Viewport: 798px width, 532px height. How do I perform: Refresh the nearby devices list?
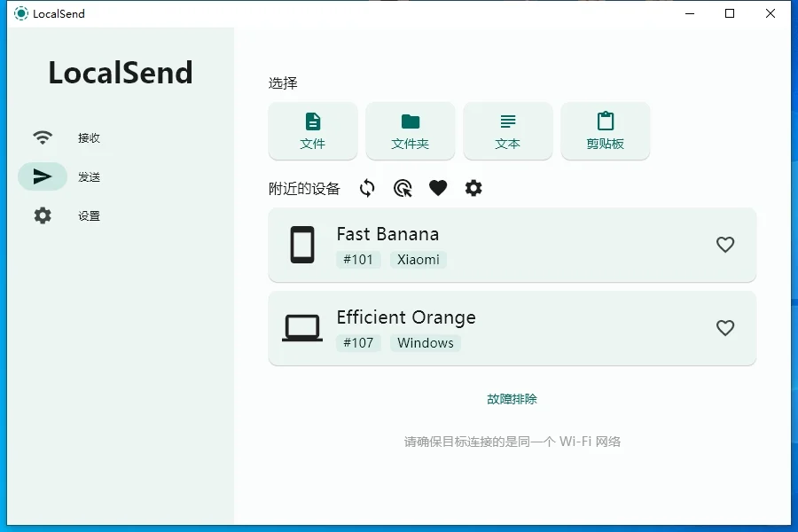pyautogui.click(x=367, y=188)
